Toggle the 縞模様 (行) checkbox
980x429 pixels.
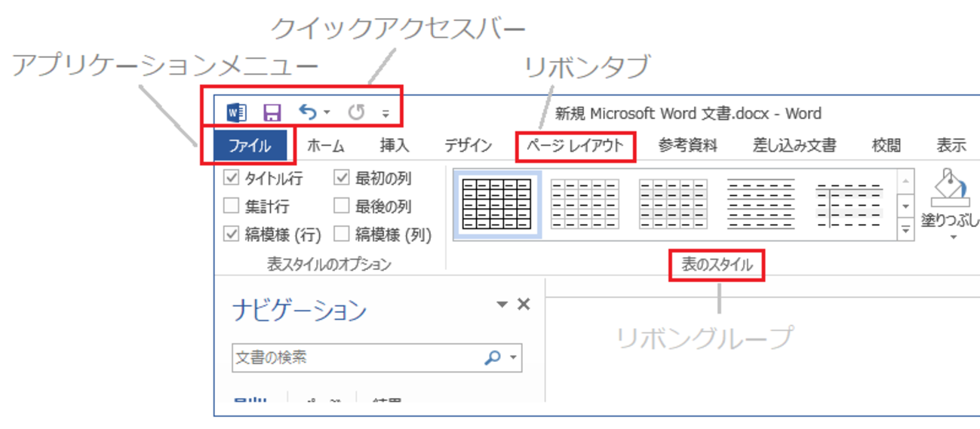[x=232, y=234]
